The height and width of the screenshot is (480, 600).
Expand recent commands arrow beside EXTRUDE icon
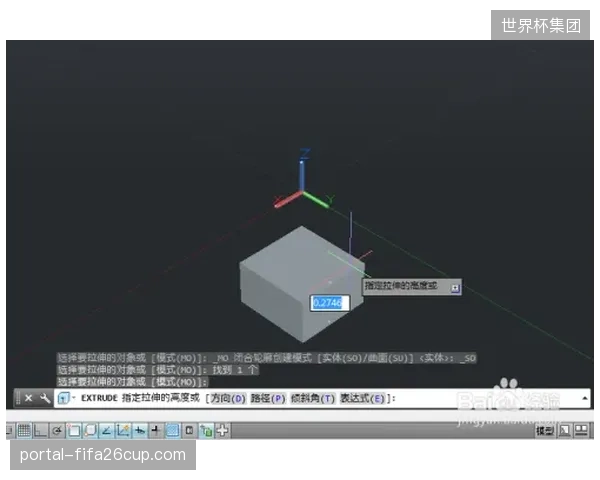pos(73,398)
